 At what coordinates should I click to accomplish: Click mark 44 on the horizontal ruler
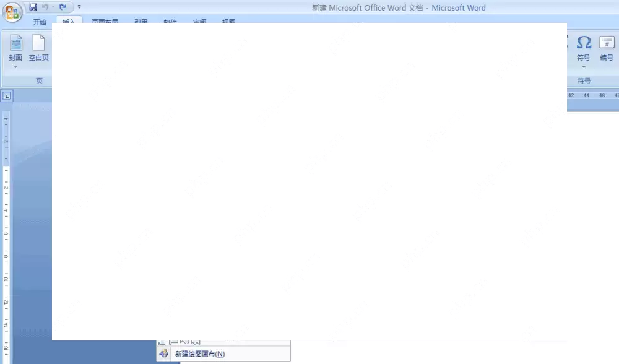pyautogui.click(x=586, y=96)
